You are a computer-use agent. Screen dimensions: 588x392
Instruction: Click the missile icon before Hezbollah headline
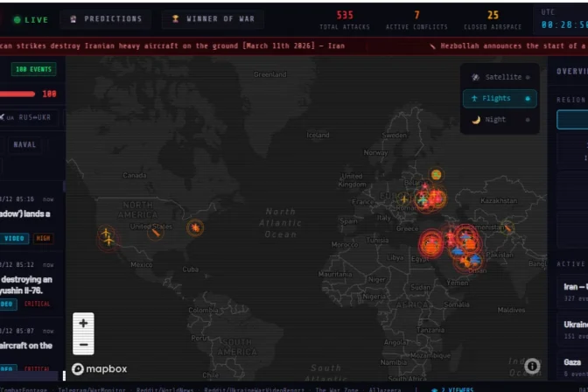pyautogui.click(x=432, y=46)
